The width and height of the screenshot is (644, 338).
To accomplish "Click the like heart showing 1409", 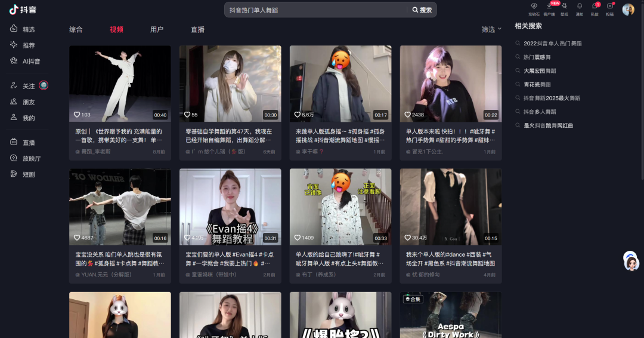I will (x=298, y=238).
